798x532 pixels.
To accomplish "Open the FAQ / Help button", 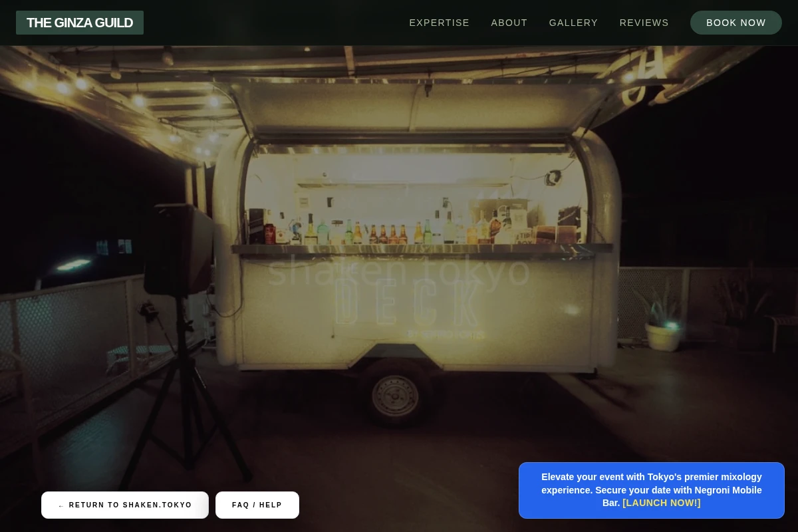I will click(257, 505).
